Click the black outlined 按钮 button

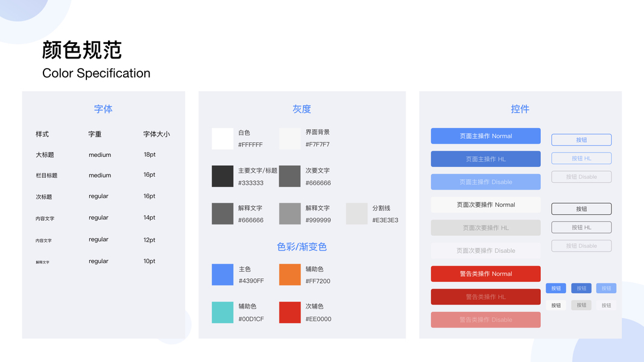click(x=581, y=209)
